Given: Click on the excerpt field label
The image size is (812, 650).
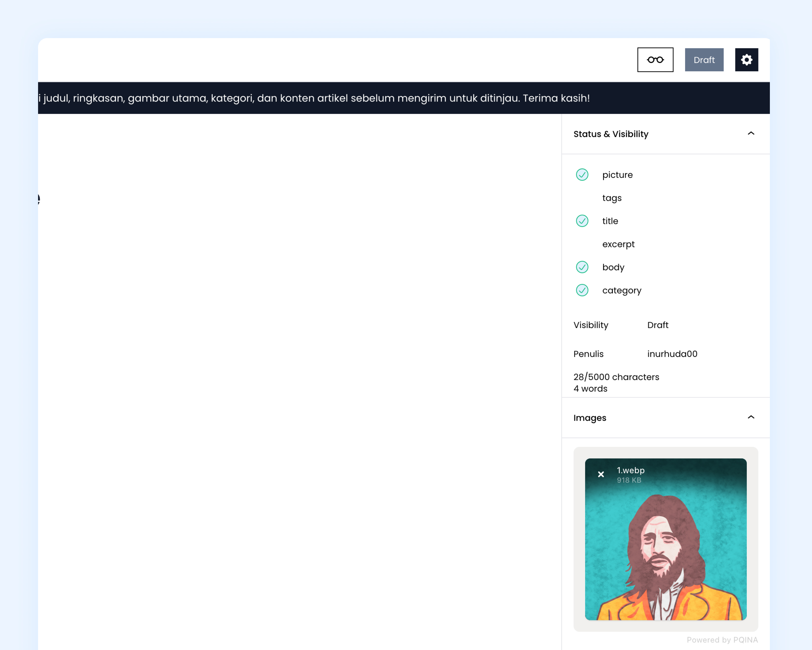Looking at the screenshot, I should coord(618,244).
